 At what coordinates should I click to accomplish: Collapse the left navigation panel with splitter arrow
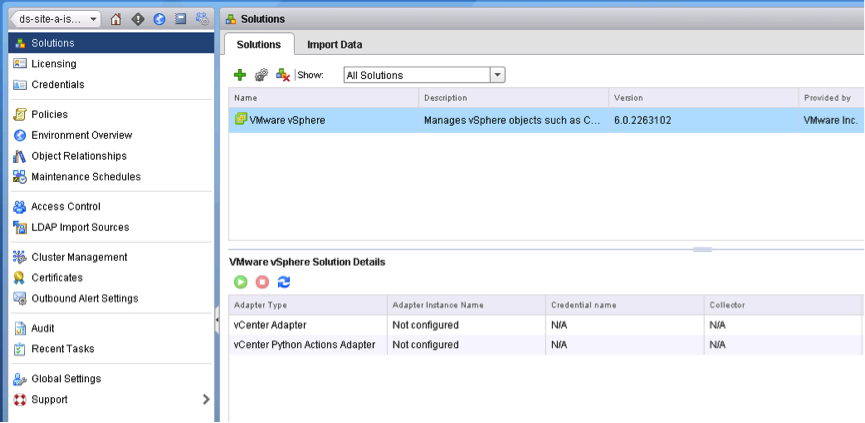[x=218, y=321]
